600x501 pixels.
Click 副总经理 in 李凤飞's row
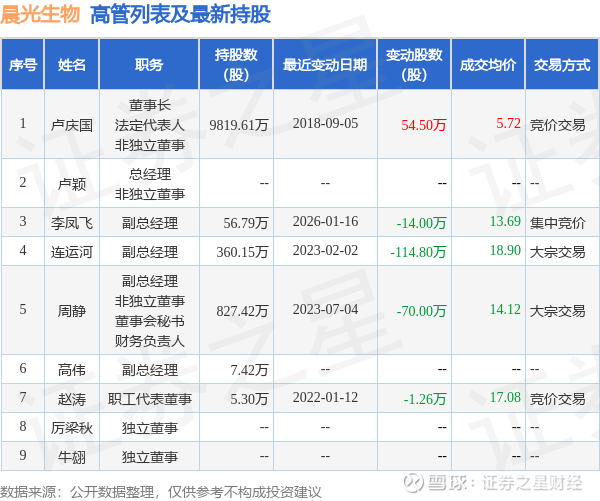[150, 223]
